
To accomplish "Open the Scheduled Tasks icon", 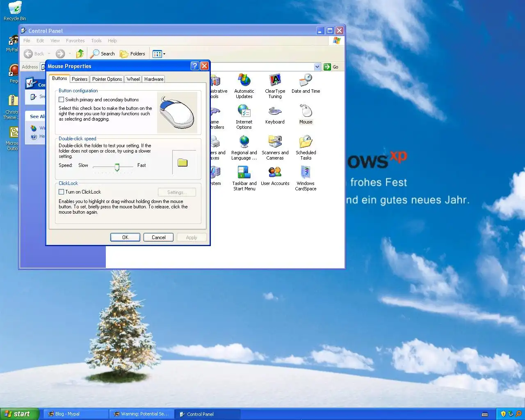I will click(x=306, y=148).
